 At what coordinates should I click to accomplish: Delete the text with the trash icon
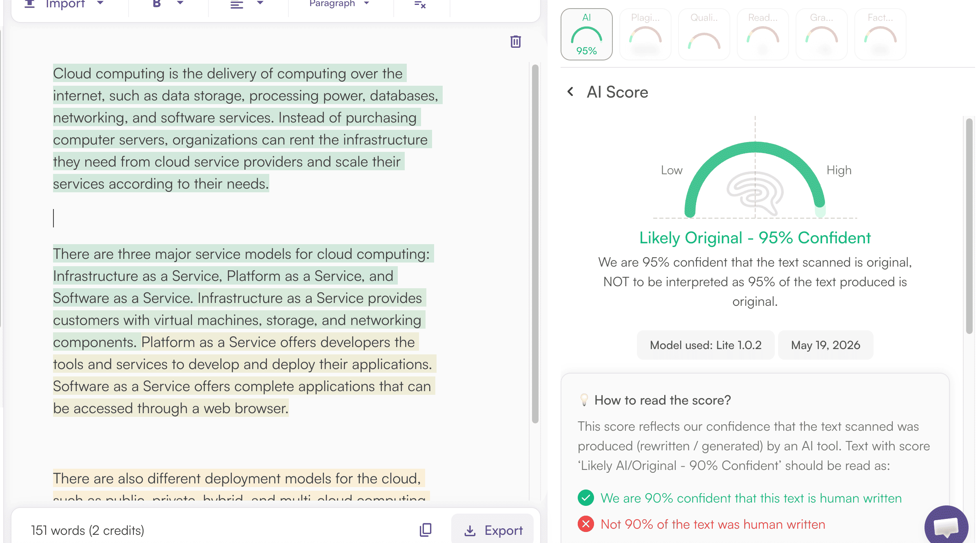[516, 41]
